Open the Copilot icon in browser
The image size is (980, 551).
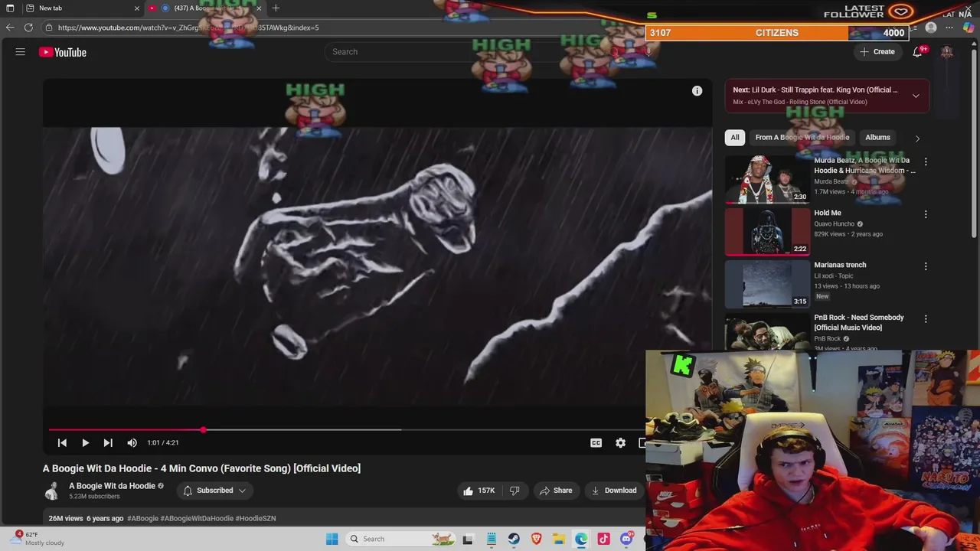(x=969, y=28)
